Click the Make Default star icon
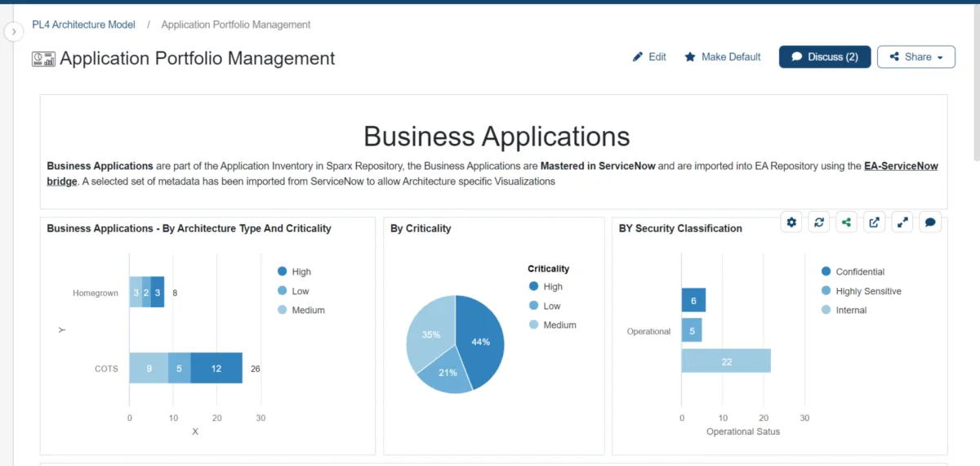This screenshot has height=466, width=980. 690,57
